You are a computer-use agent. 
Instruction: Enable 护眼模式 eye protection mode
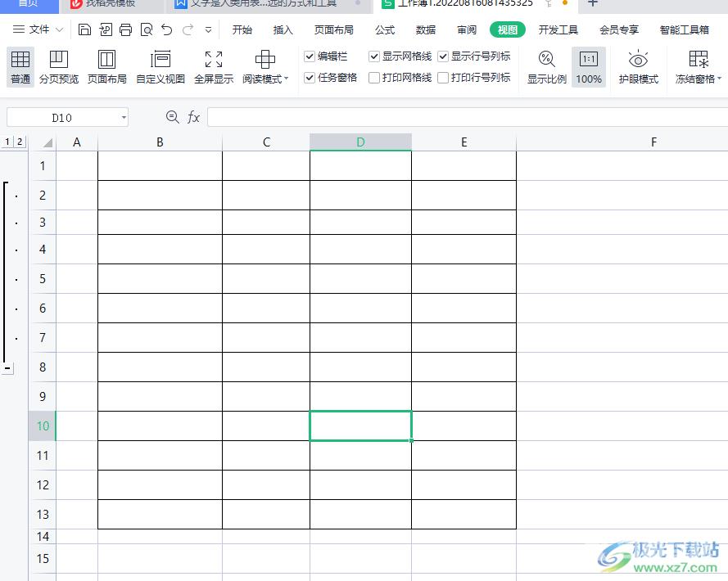(639, 67)
